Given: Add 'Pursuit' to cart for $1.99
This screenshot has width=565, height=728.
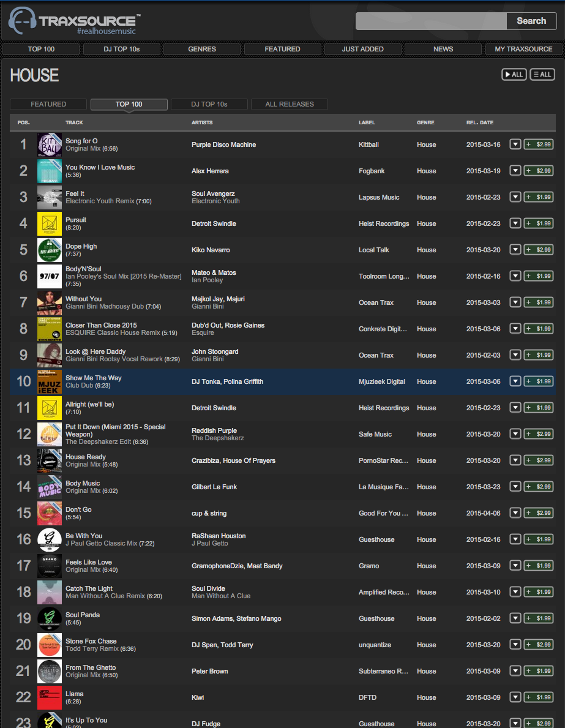Looking at the screenshot, I should point(539,223).
